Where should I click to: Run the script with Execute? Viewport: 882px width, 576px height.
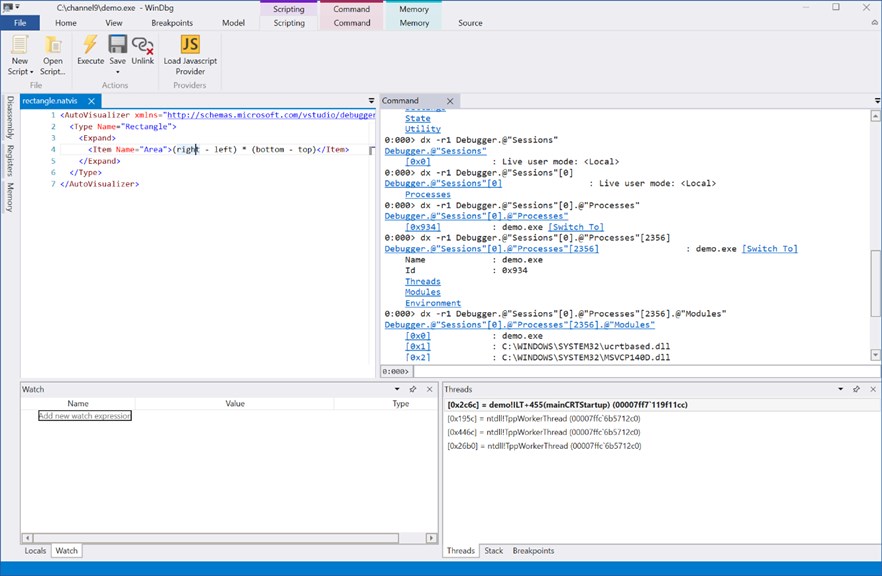click(91, 50)
